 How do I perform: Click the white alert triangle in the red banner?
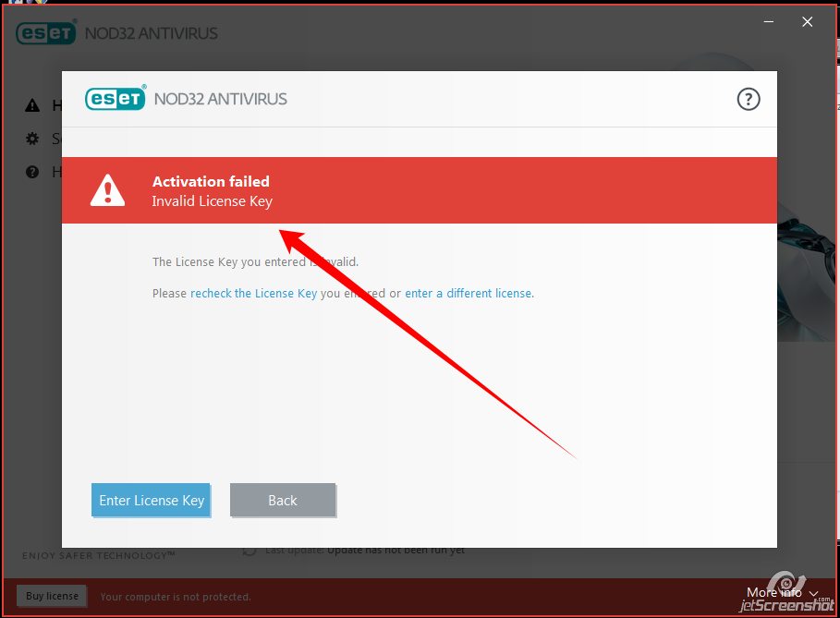pos(107,190)
